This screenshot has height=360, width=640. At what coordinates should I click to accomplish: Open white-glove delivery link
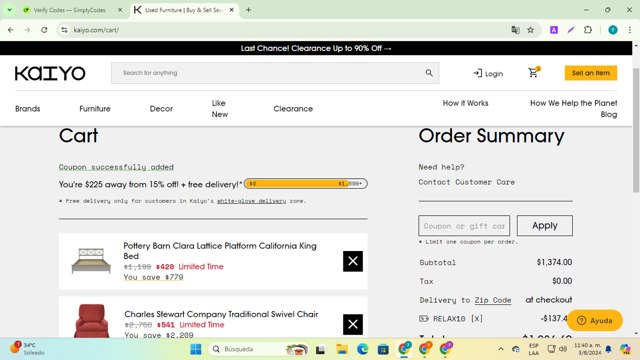[x=251, y=201]
